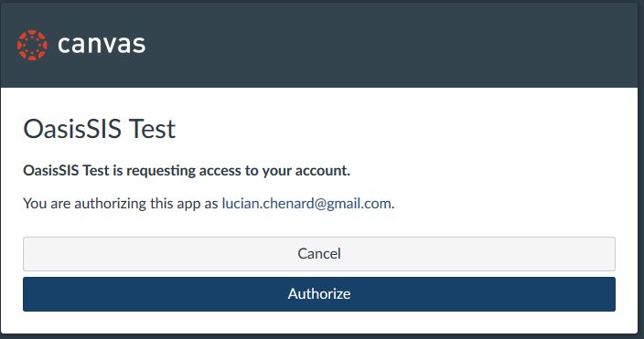Click the red Canvas circular logo icon
The height and width of the screenshot is (339, 644).
tap(32, 45)
